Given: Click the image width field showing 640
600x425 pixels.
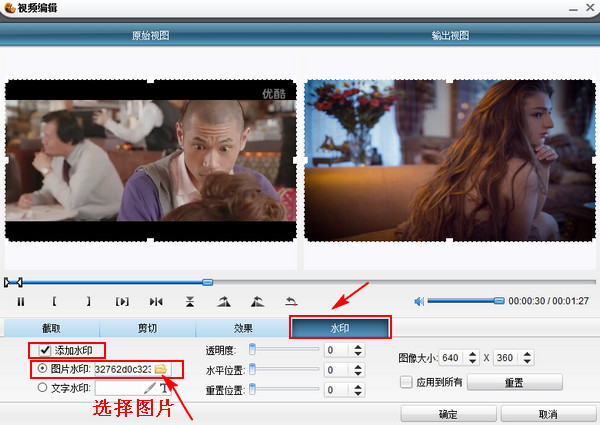Looking at the screenshot, I should click(453, 358).
